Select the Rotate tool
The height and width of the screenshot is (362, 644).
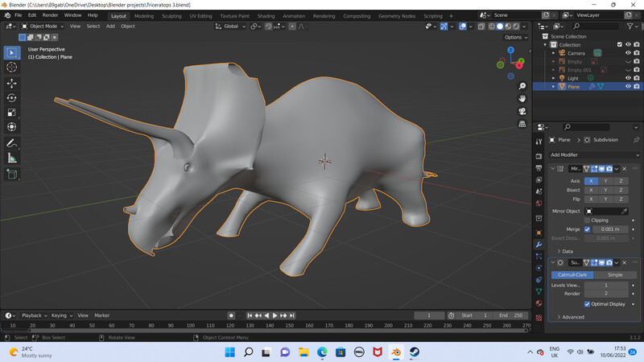coord(12,98)
